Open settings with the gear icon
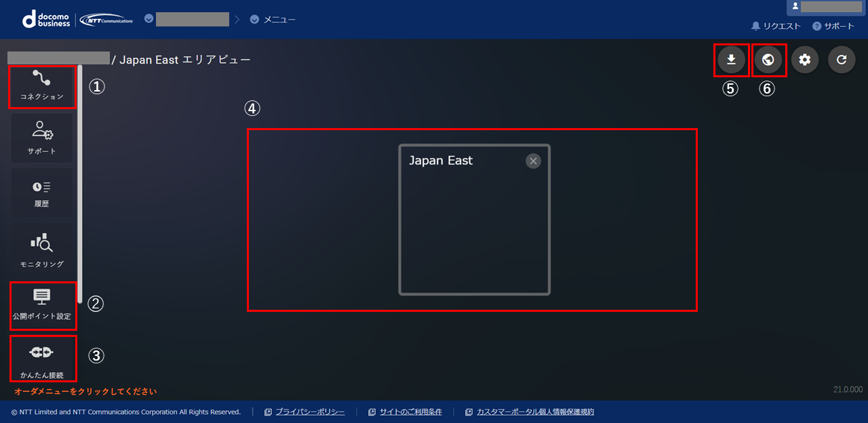The image size is (868, 423). tap(805, 60)
